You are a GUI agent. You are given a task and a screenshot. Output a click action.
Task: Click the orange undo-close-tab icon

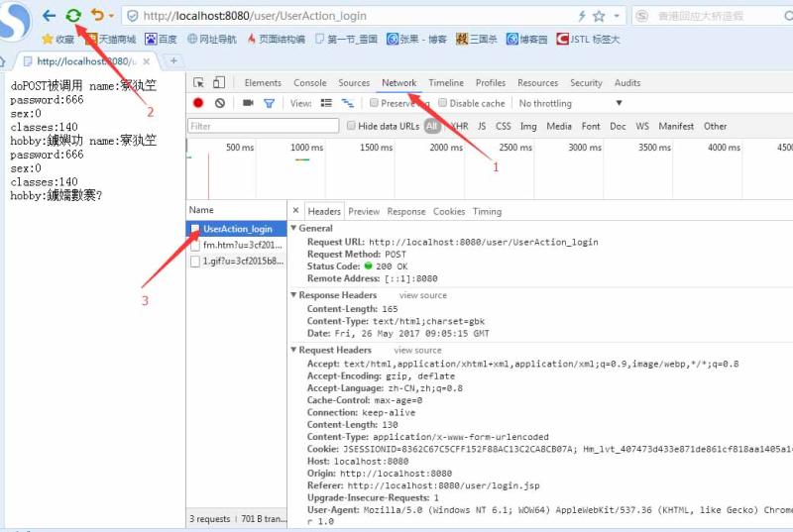[x=97, y=16]
